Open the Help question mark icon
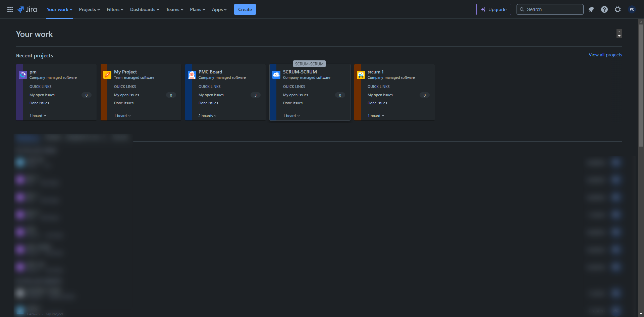Image resolution: width=644 pixels, height=317 pixels. click(604, 9)
